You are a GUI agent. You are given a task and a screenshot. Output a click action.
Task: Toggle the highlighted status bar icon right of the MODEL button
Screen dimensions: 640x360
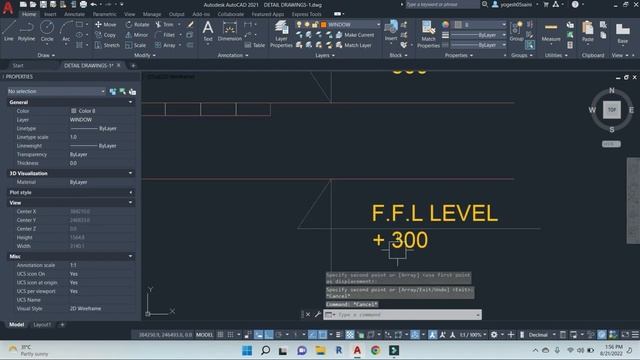tap(259, 335)
